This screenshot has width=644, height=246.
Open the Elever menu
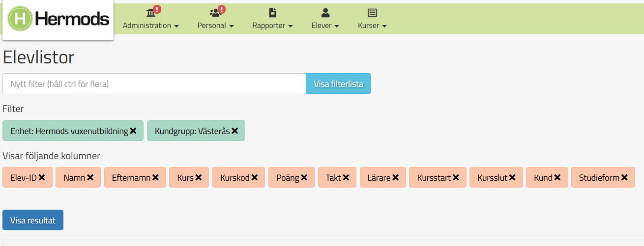(325, 26)
